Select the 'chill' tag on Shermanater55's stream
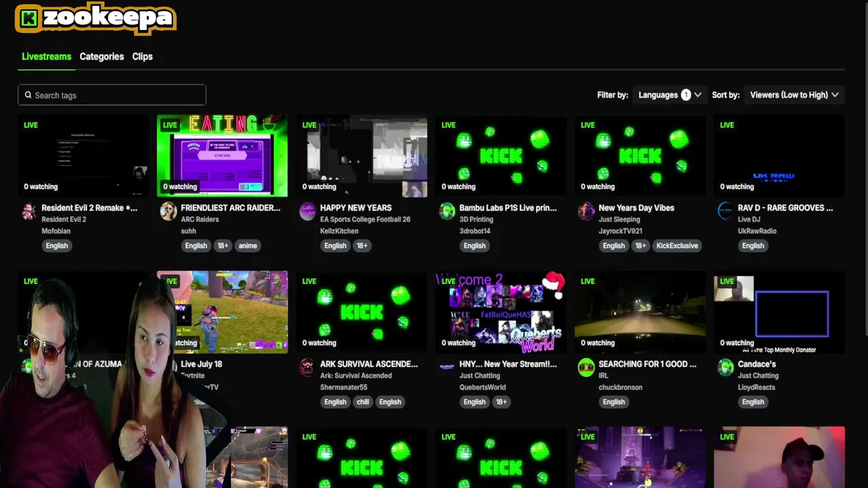Viewport: 868px width, 488px height. (363, 402)
